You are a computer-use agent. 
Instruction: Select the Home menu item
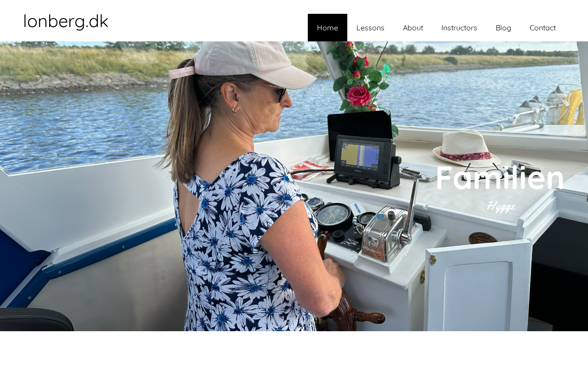[328, 28]
